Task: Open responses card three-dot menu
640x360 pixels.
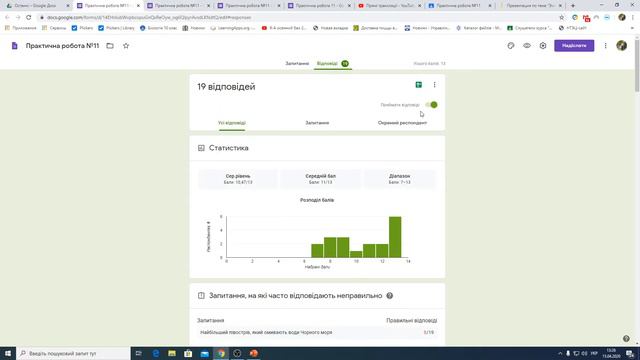Action: tap(434, 84)
